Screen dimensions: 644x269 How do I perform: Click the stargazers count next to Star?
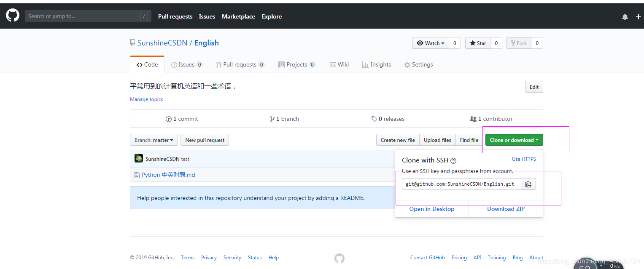[x=496, y=43]
